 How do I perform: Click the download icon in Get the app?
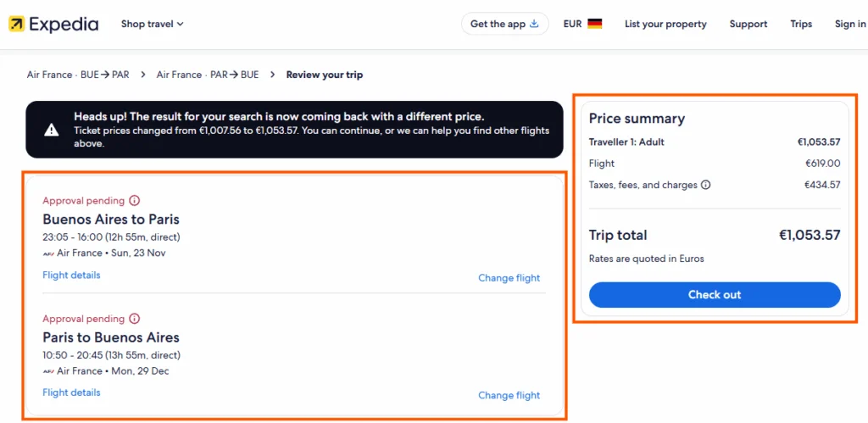[534, 24]
